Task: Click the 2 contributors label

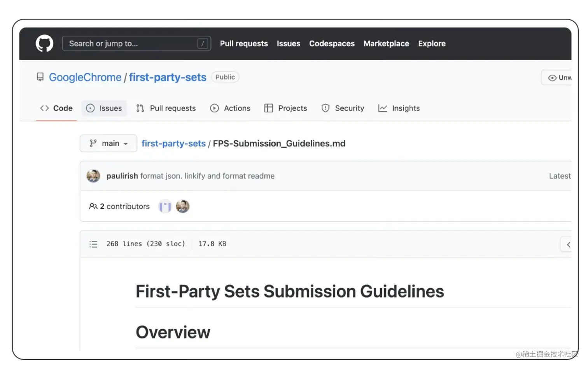Action: point(125,206)
